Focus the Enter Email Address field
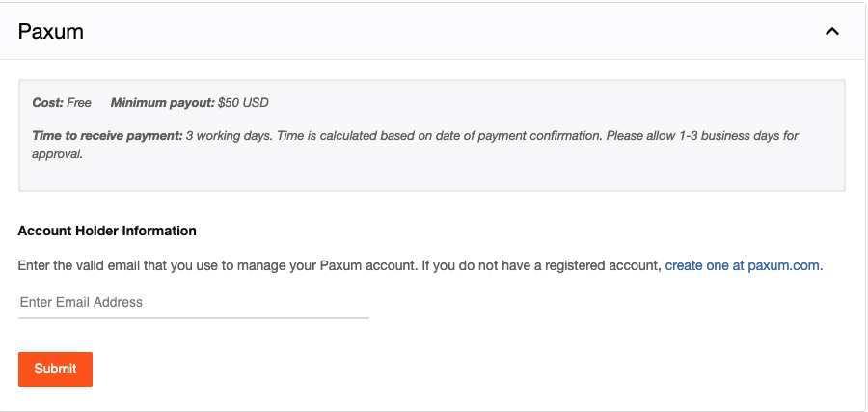This screenshot has height=412, width=868. click(193, 302)
